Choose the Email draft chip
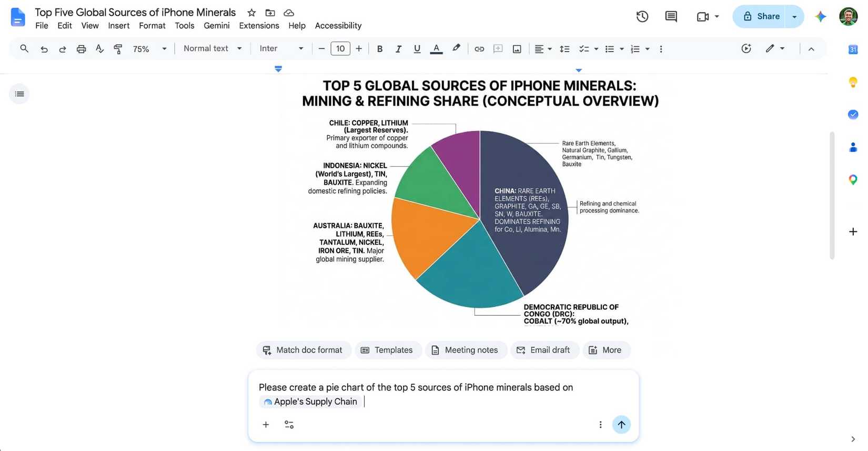The image size is (868, 451). pos(544,350)
